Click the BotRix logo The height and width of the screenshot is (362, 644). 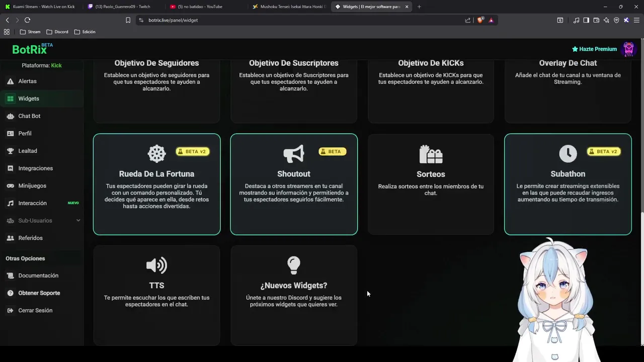coord(32,49)
